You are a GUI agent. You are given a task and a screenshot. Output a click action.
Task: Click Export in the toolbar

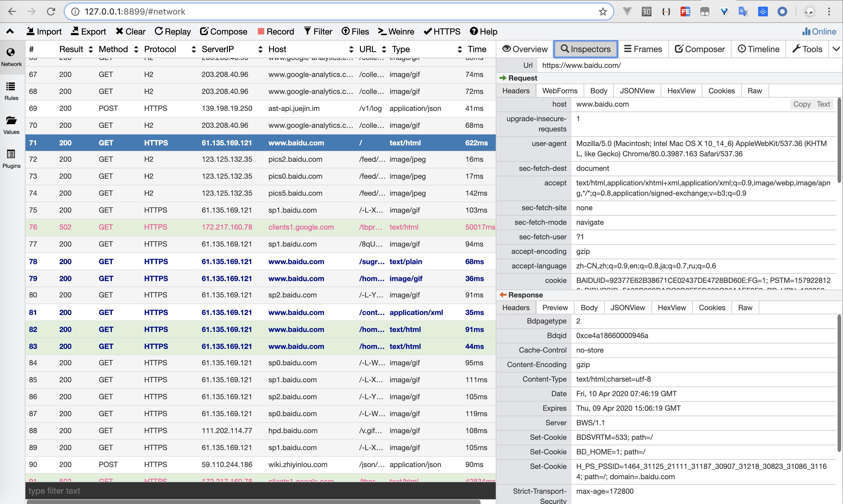point(88,31)
